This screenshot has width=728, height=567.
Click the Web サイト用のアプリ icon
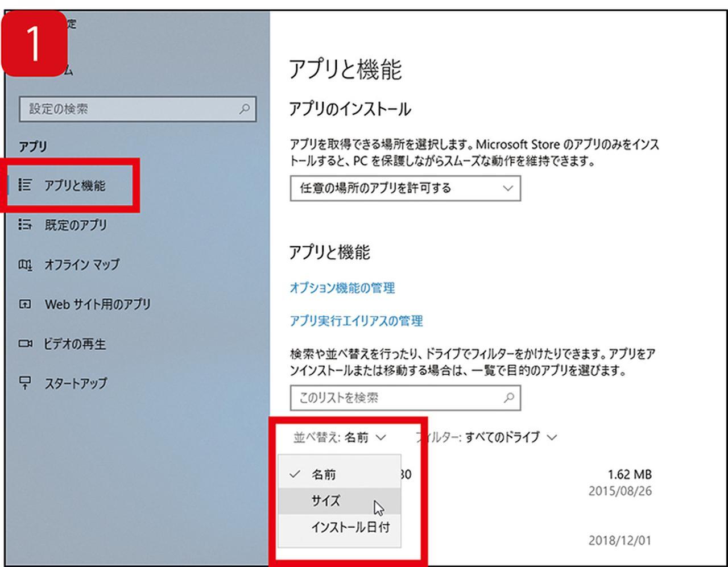click(24, 304)
